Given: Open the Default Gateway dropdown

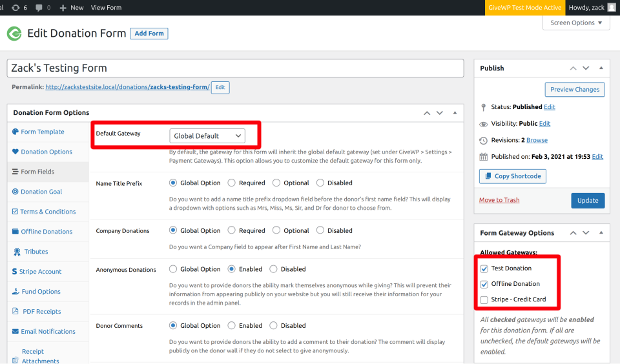Looking at the screenshot, I should point(207,136).
